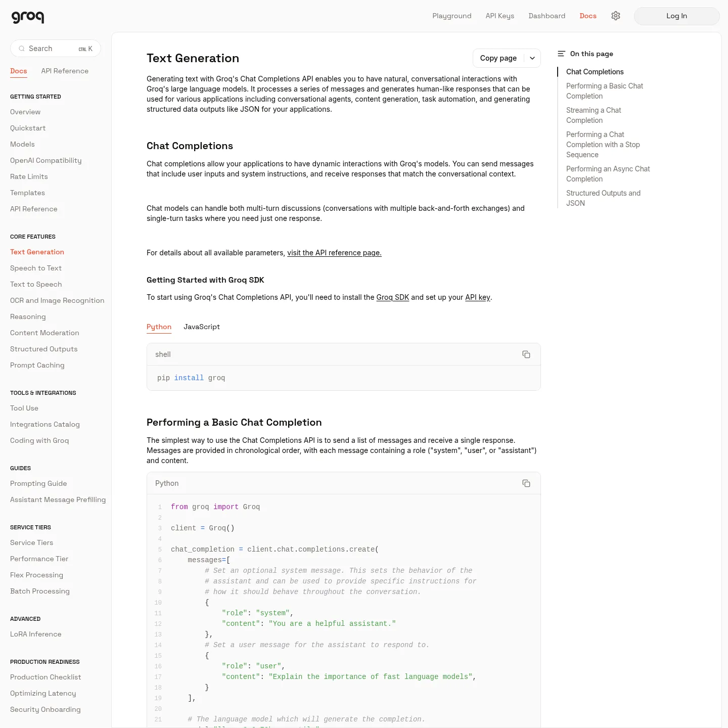728x728 pixels.
Task: Focus the Search input field
Action: click(x=56, y=49)
